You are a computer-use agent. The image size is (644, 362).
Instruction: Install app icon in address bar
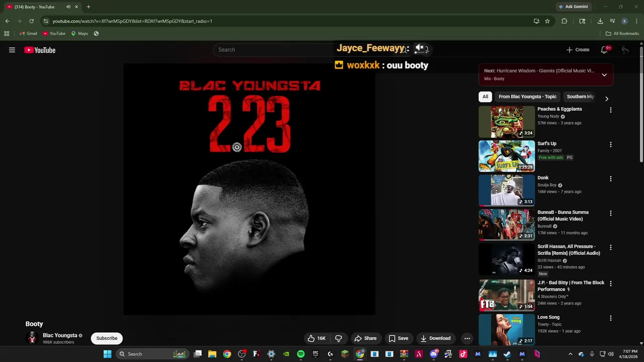pos(536,21)
